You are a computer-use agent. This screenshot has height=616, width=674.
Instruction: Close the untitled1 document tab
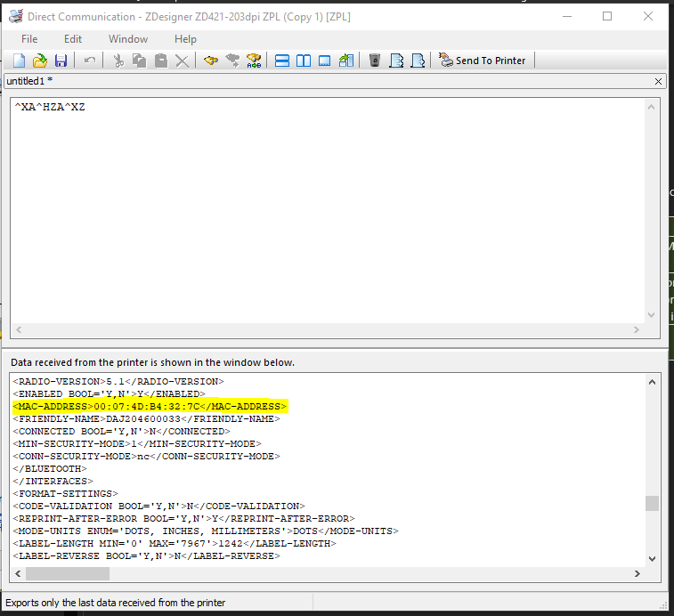(x=658, y=81)
